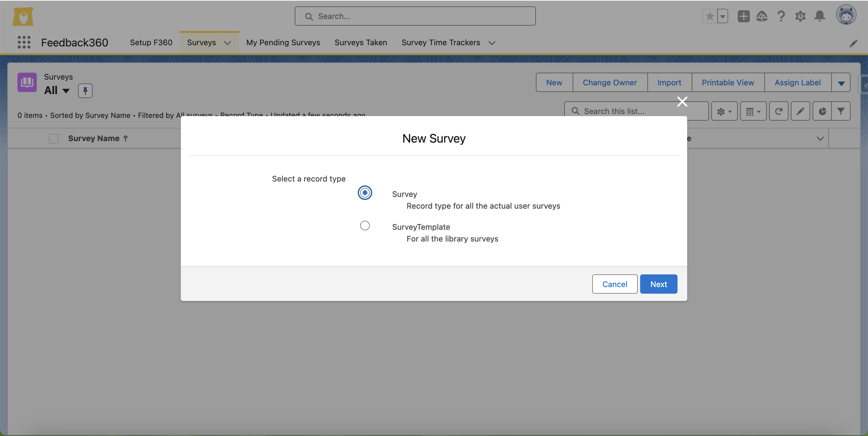Open the user profile avatar
This screenshot has width=868, height=436.
(846, 15)
